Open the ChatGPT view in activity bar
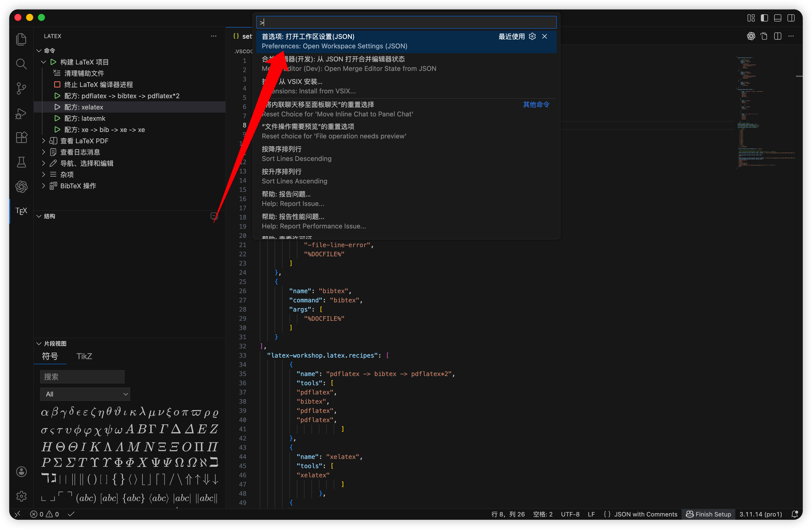Image resolution: width=812 pixels, height=529 pixels. pos(21,186)
